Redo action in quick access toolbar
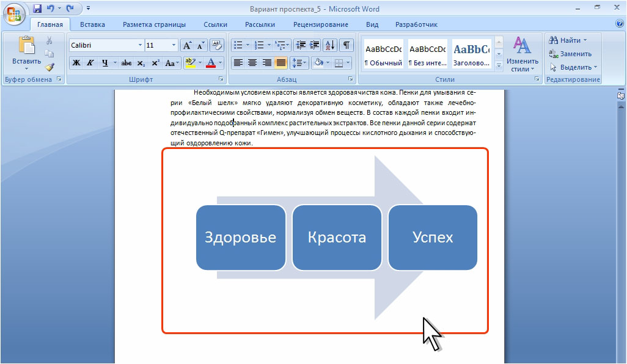 [70, 8]
